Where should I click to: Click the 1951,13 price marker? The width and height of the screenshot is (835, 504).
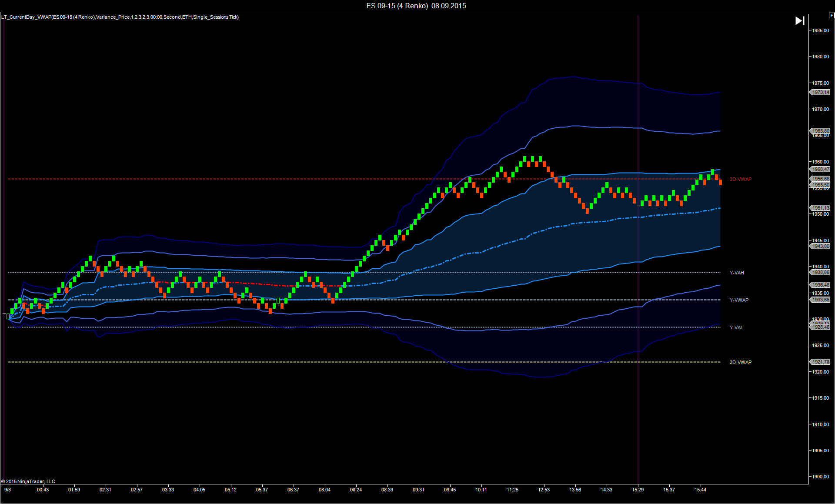click(820, 208)
